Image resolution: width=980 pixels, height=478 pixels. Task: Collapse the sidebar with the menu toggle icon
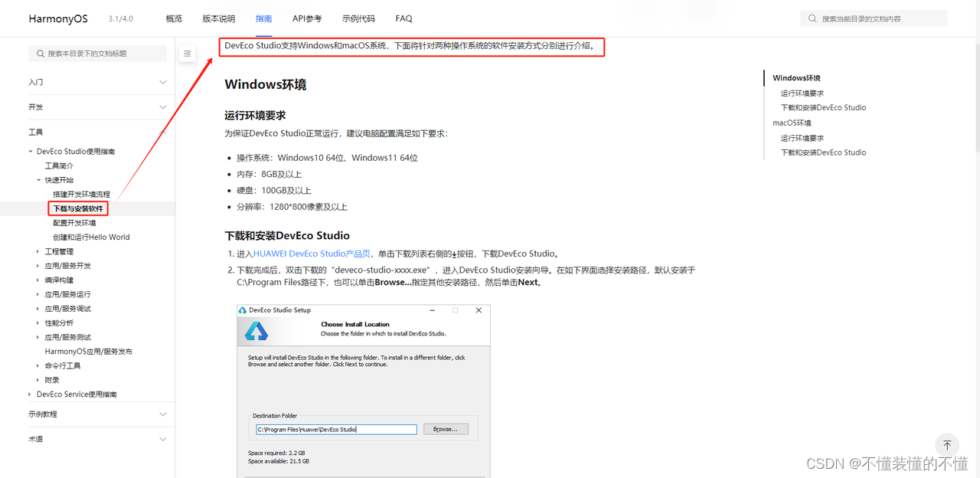[187, 54]
